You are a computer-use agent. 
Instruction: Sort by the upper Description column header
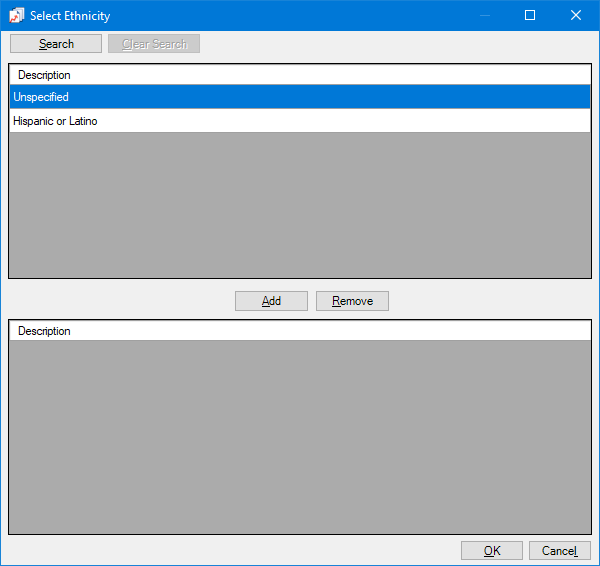coord(44,75)
